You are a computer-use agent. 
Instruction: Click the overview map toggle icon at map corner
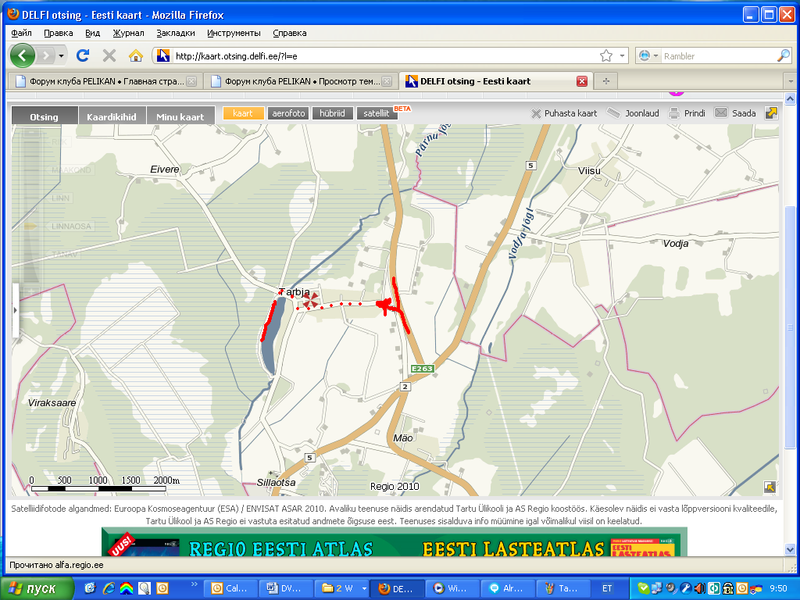click(770, 487)
